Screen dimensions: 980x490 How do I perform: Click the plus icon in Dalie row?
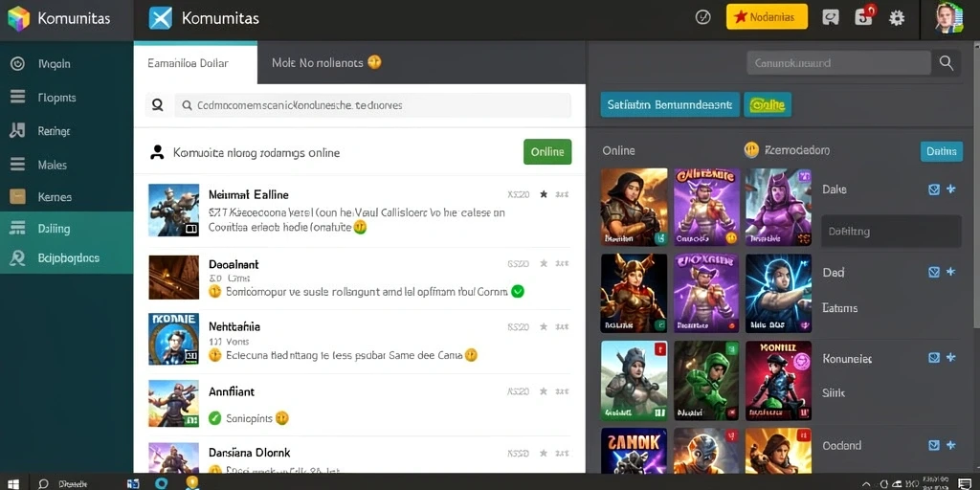pyautogui.click(x=951, y=189)
